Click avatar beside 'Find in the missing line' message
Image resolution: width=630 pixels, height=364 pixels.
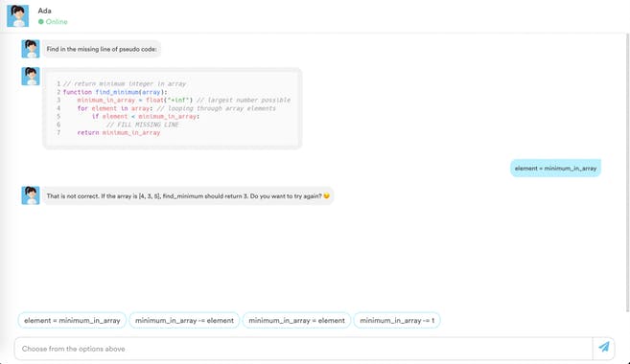pyautogui.click(x=31, y=49)
